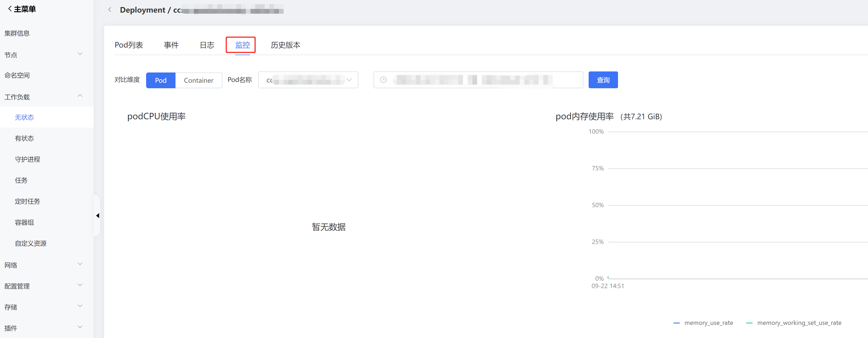Collapse sidebar using the black triangle handle
868x338 pixels.
tap(97, 216)
